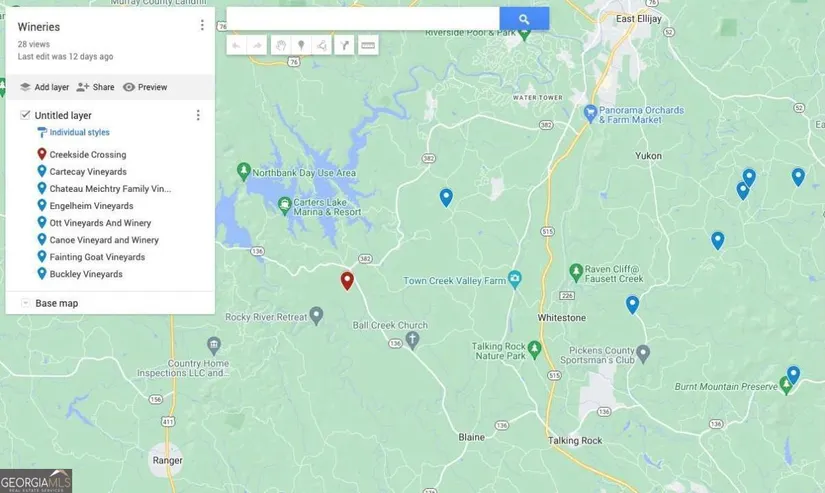Open the Untitled layer options menu
Image resolution: width=825 pixels, height=493 pixels.
tap(198, 115)
